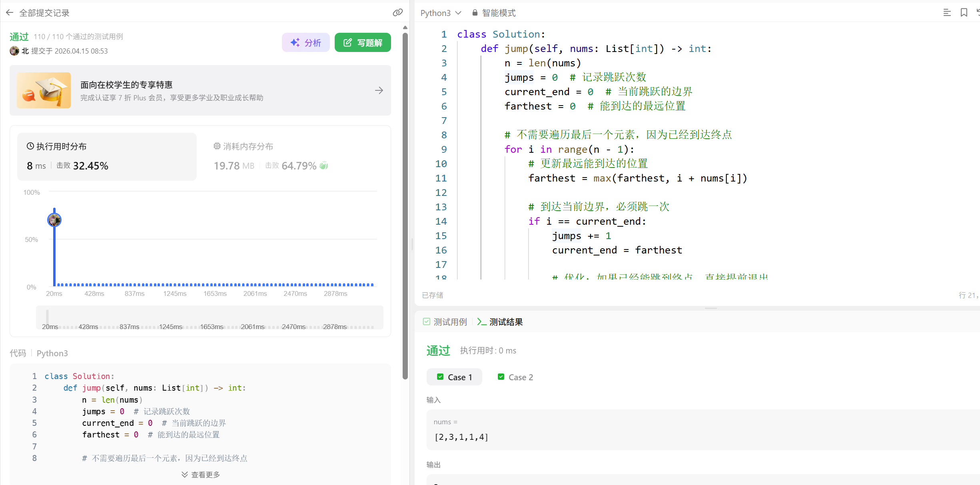Click the avatar marker on runtime chart
Image resolution: width=980 pixels, height=485 pixels.
pos(54,220)
